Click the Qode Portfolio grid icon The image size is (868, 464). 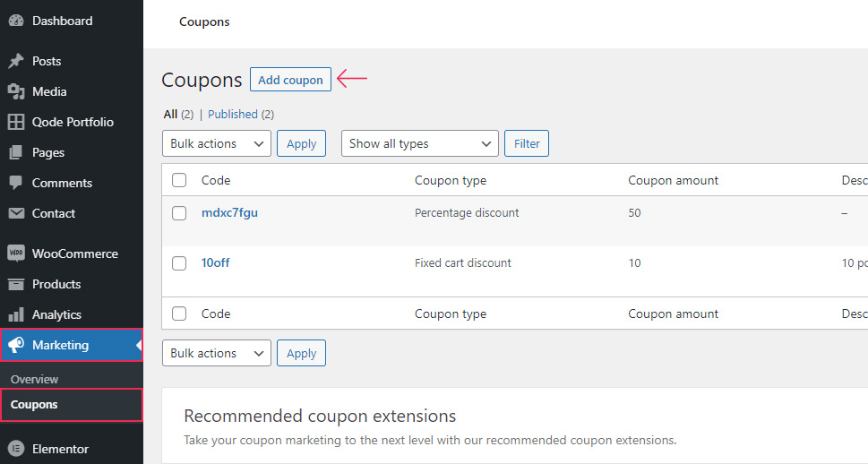(15, 122)
